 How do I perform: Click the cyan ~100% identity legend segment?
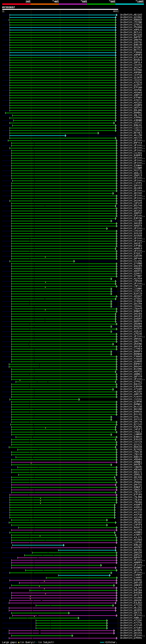[x=130, y=4]
